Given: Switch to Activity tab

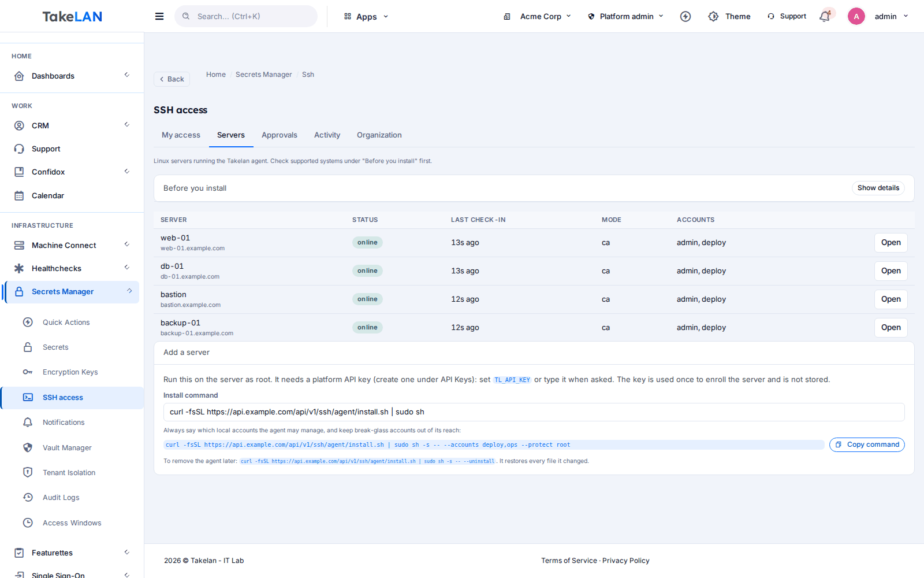Looking at the screenshot, I should coord(327,135).
